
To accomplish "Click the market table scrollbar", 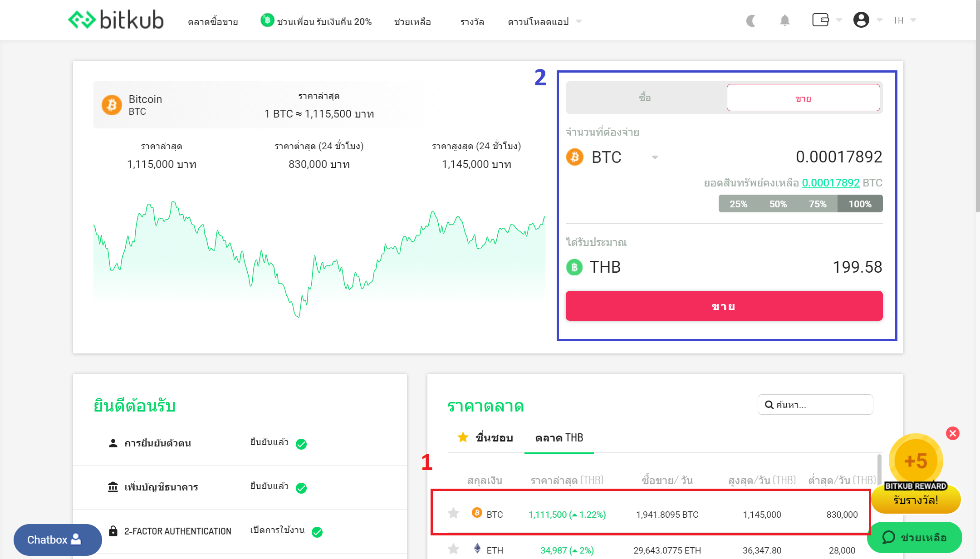I will point(879,470).
